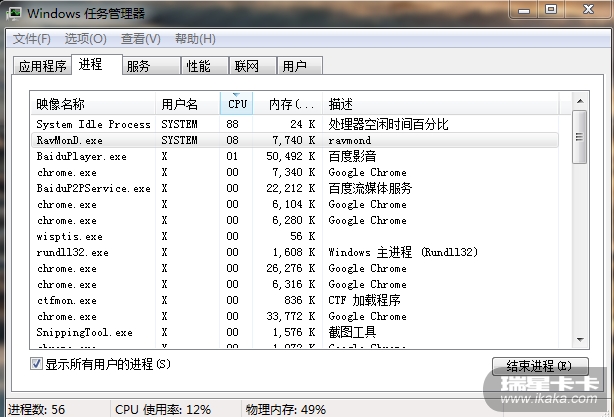Sort by CPU column header

coord(237,104)
